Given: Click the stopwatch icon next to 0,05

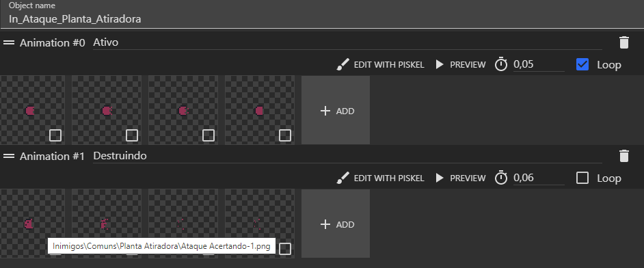Looking at the screenshot, I should pyautogui.click(x=501, y=64).
